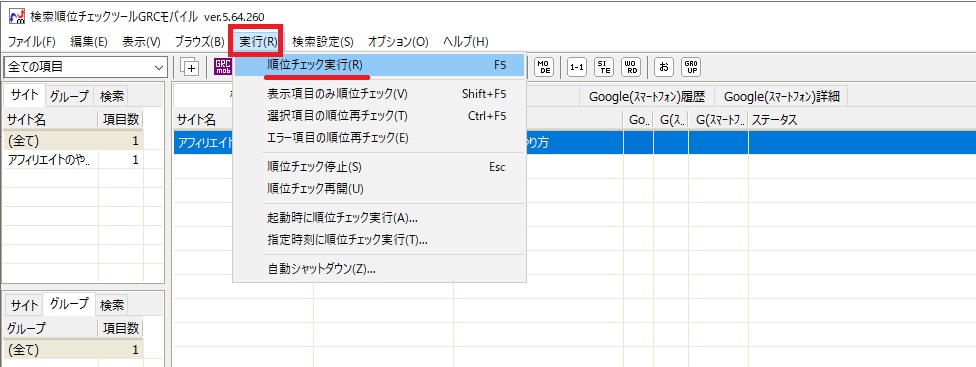Switch to グループ tab in lower panel

pos(69,304)
